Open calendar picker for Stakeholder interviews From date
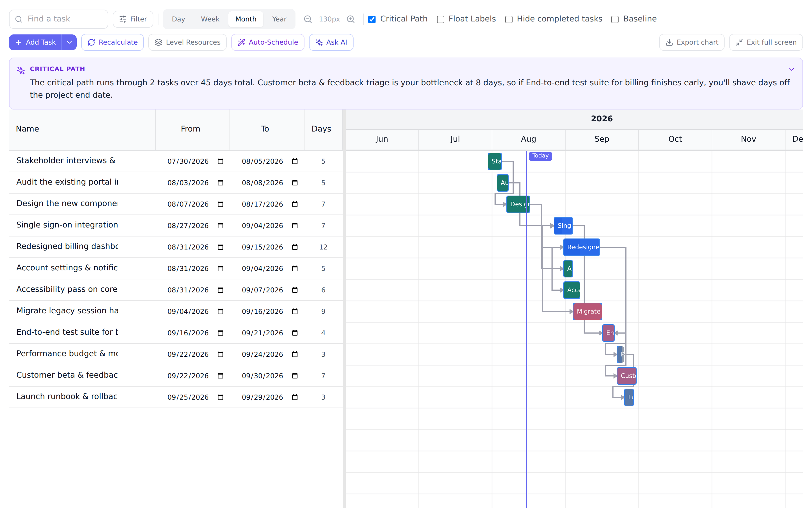Screen dimensions: 812x508 220,161
